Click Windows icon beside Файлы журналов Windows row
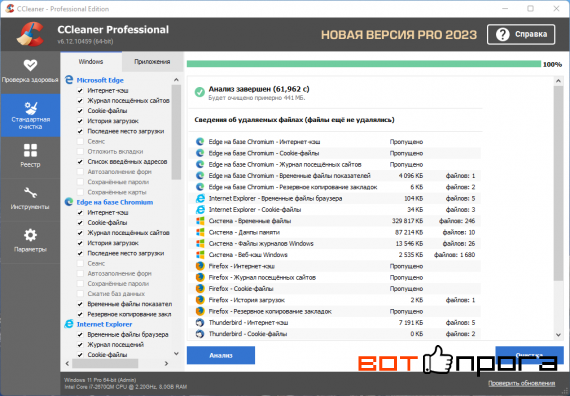The image size is (570, 396). [x=200, y=243]
